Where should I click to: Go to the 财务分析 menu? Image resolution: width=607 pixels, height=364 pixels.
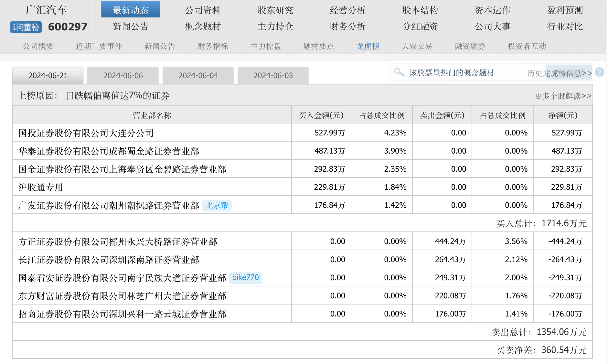click(347, 27)
